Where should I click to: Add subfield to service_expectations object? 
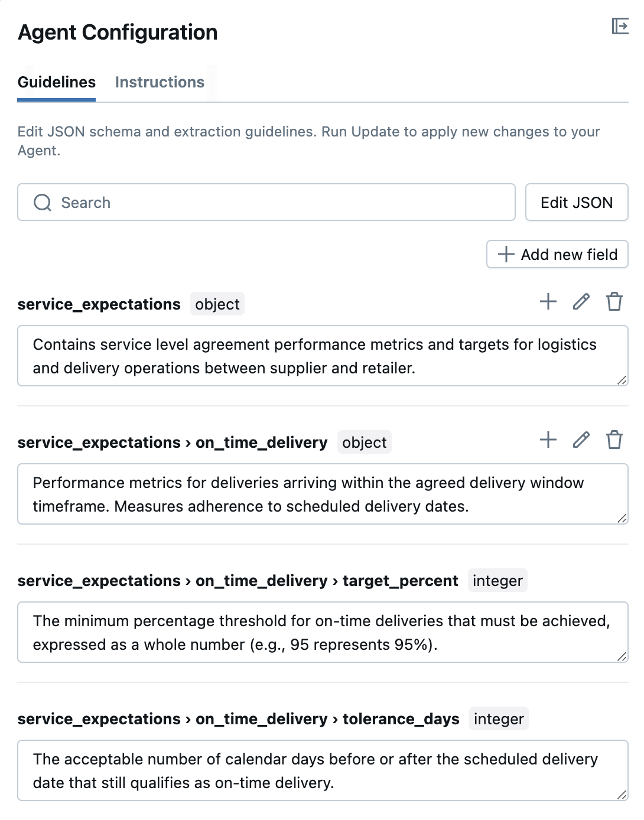click(x=548, y=302)
